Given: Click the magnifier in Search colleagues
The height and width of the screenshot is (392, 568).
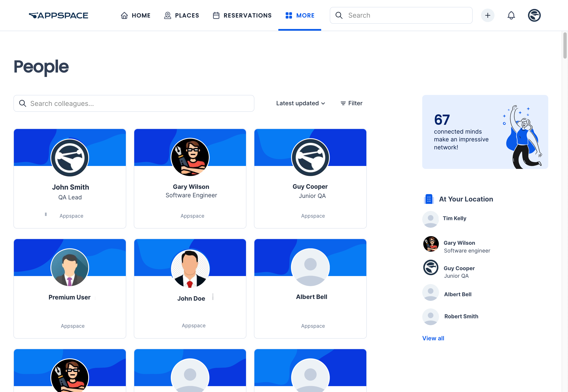Looking at the screenshot, I should (x=23, y=103).
